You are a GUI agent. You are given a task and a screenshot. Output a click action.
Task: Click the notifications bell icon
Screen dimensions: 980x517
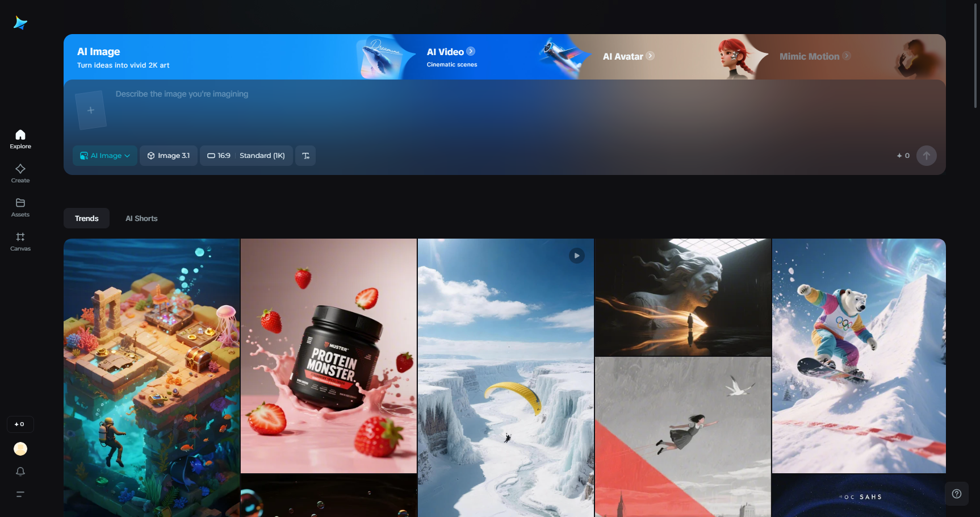(x=20, y=471)
